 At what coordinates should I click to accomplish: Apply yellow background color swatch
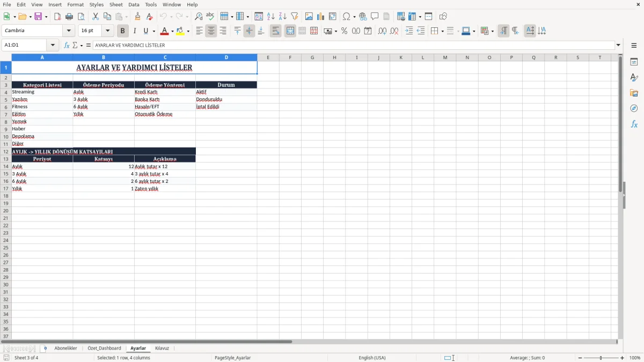[180, 31]
